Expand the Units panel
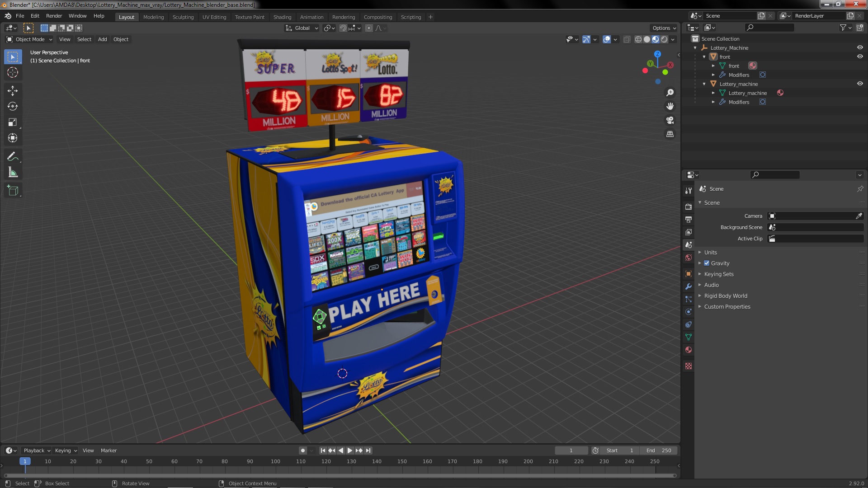The image size is (868, 488). click(x=710, y=252)
